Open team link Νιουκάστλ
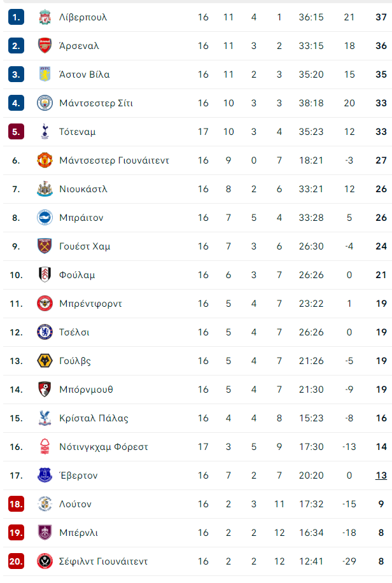Screen dimensions: 392x583 [83, 189]
